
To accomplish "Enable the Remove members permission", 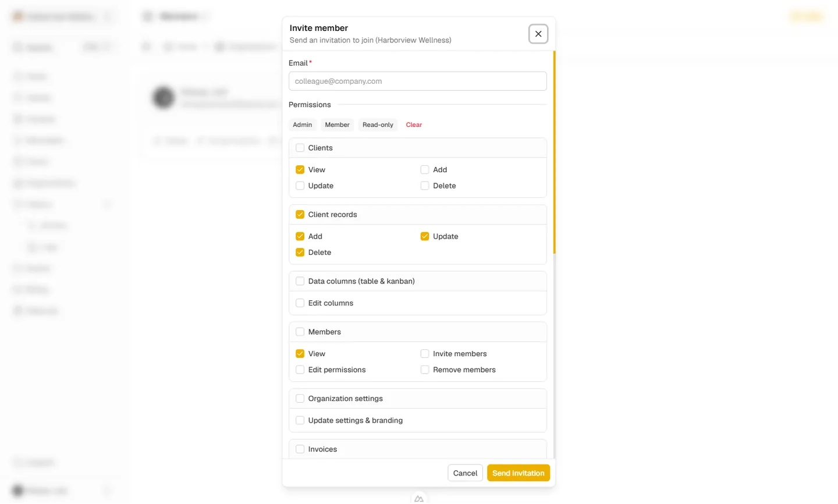I will pos(425,370).
